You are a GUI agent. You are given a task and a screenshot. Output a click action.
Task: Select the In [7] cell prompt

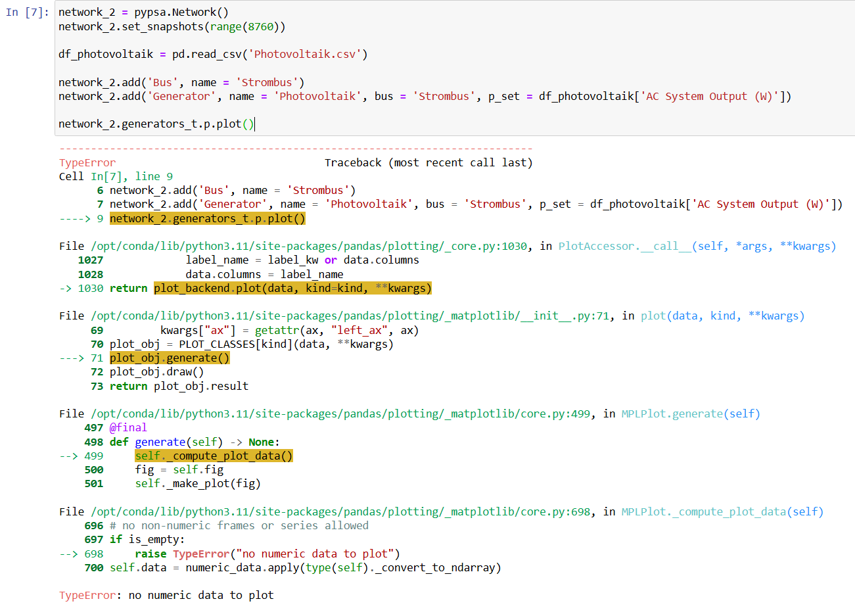tap(27, 12)
